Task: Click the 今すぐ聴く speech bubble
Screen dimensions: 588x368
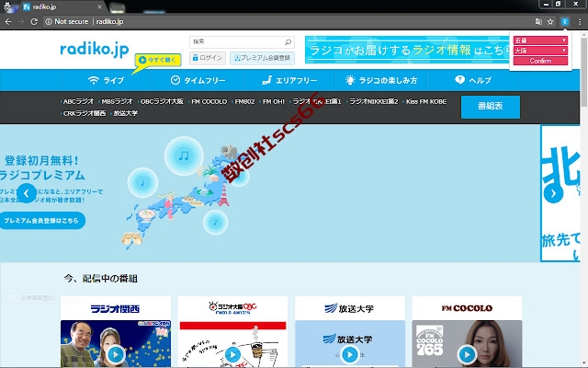Action: pyautogui.click(x=158, y=60)
